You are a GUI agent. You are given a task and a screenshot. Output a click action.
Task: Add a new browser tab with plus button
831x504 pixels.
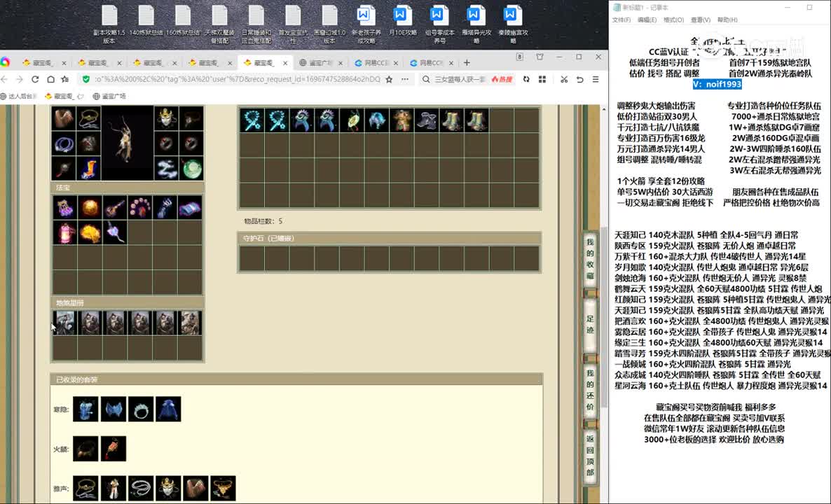point(467,62)
